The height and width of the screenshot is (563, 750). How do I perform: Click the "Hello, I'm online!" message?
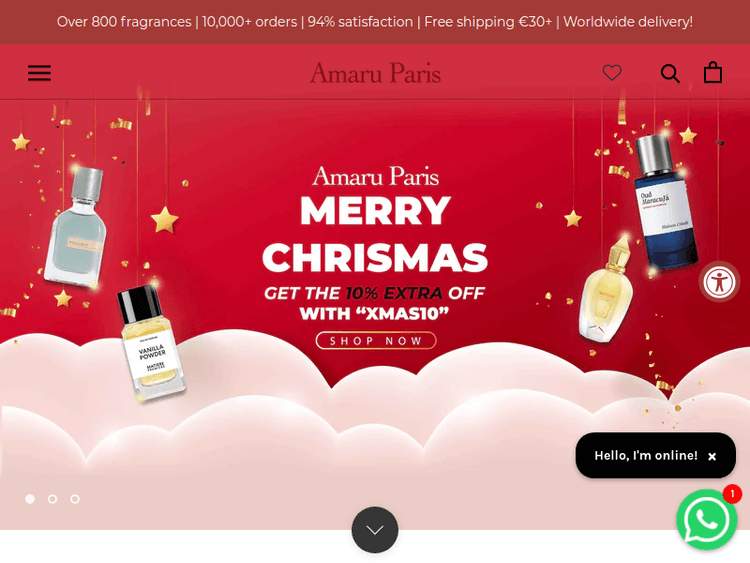click(x=646, y=455)
